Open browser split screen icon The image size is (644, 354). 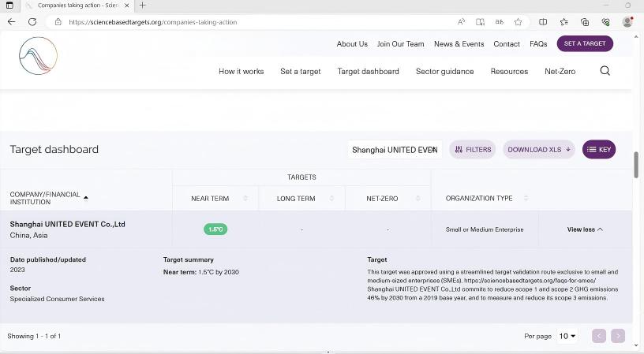tap(543, 22)
